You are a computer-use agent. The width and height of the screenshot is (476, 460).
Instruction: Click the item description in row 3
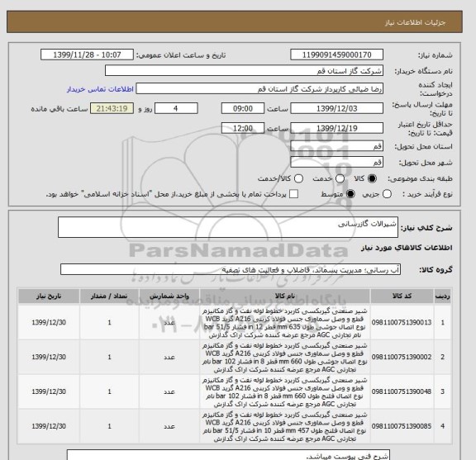coord(284,392)
